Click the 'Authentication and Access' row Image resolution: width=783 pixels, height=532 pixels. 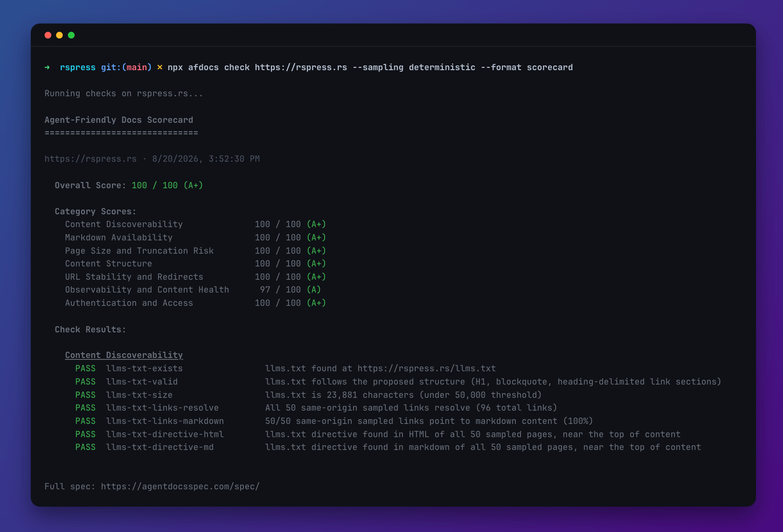tap(196, 303)
